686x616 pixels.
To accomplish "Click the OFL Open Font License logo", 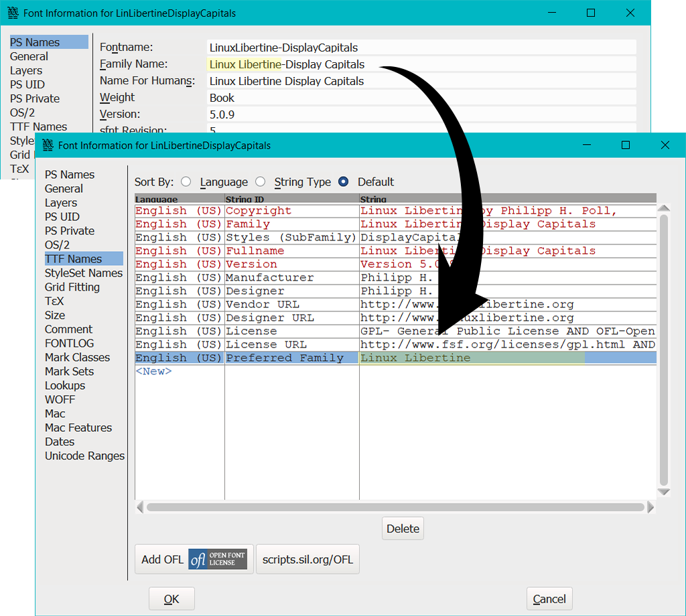I will pyautogui.click(x=218, y=559).
